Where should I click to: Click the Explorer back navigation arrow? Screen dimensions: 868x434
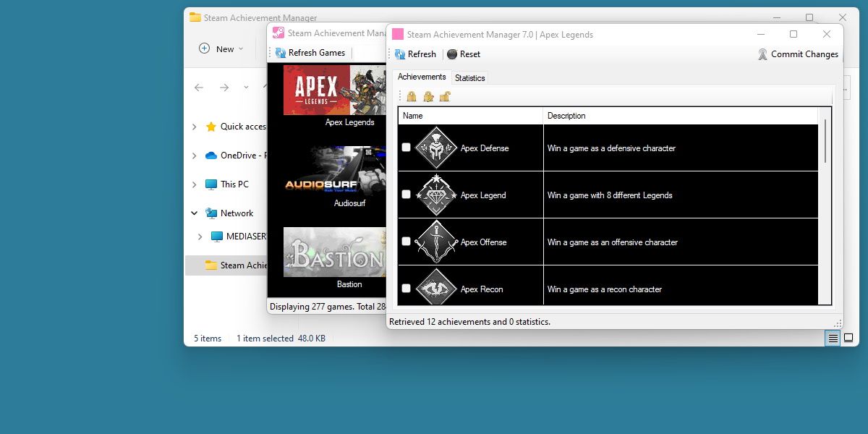point(199,87)
